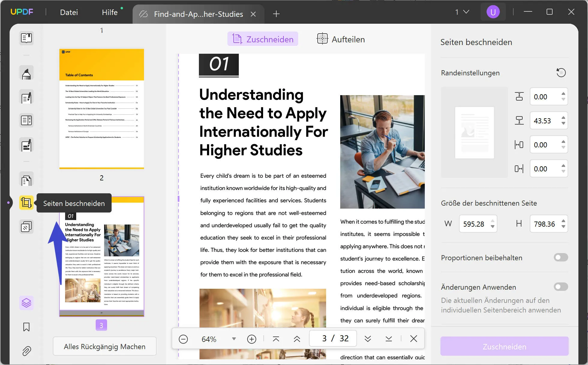Decrease the cropped page height

pos(563,227)
